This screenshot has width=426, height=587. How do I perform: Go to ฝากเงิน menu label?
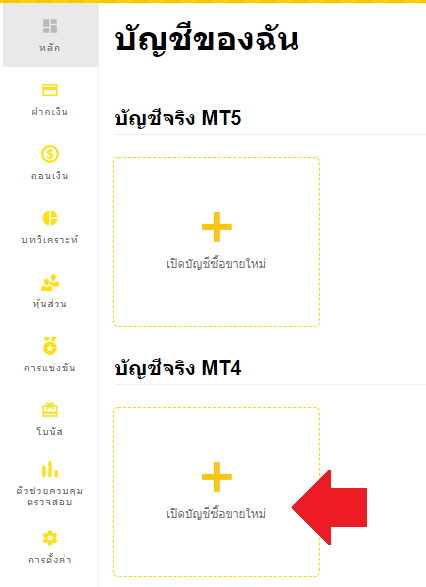[49, 112]
